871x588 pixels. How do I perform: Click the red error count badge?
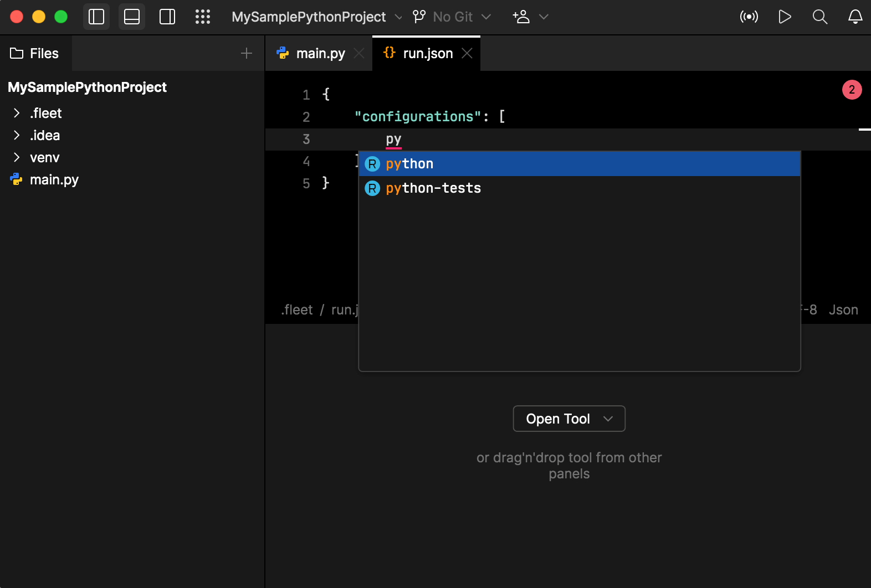pos(852,90)
